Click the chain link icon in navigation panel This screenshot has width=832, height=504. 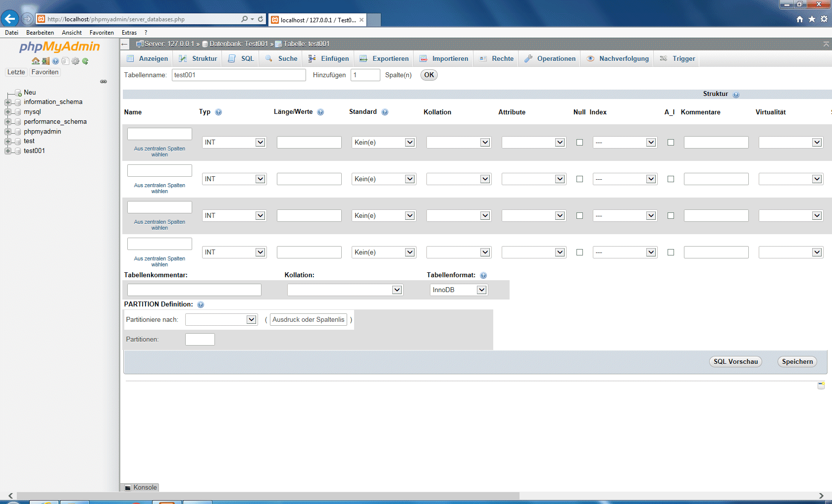point(104,82)
